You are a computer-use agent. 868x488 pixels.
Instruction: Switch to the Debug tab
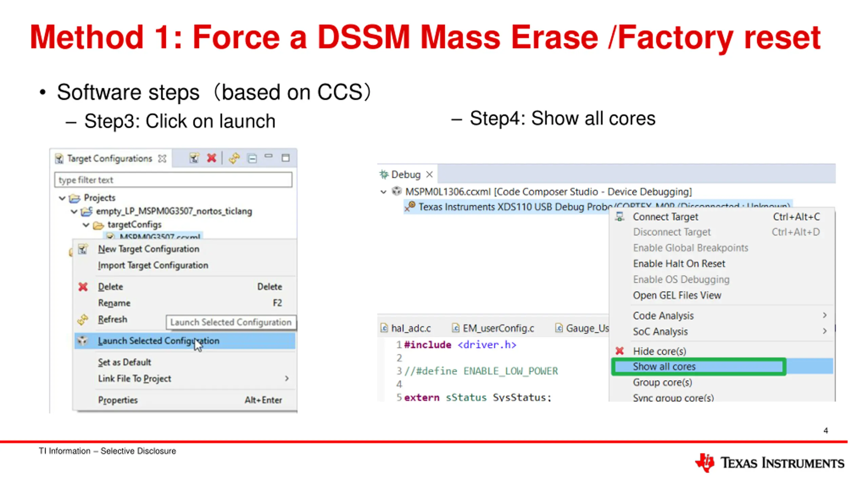point(406,175)
